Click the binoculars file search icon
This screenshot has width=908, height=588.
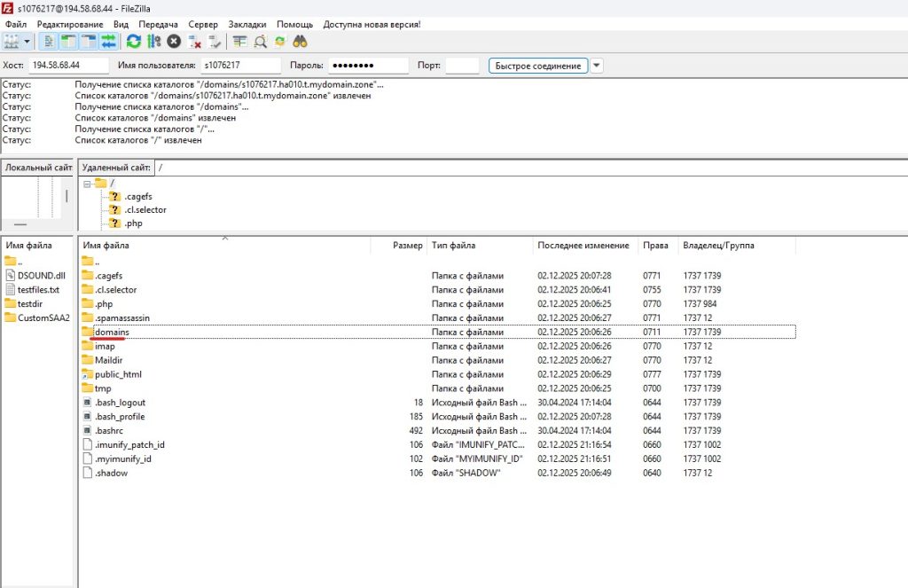click(300, 42)
